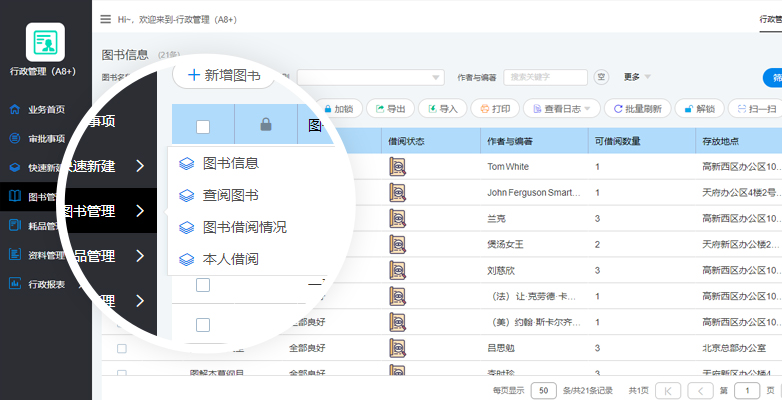Expand the 图书管理 submenu arrow
The width and height of the screenshot is (782, 400).
click(140, 211)
